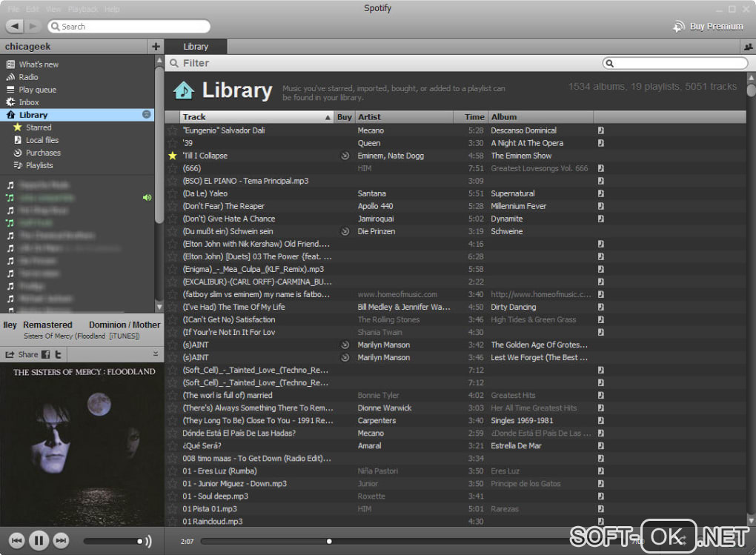
Task: Open the people list icon
Action: 748,47
